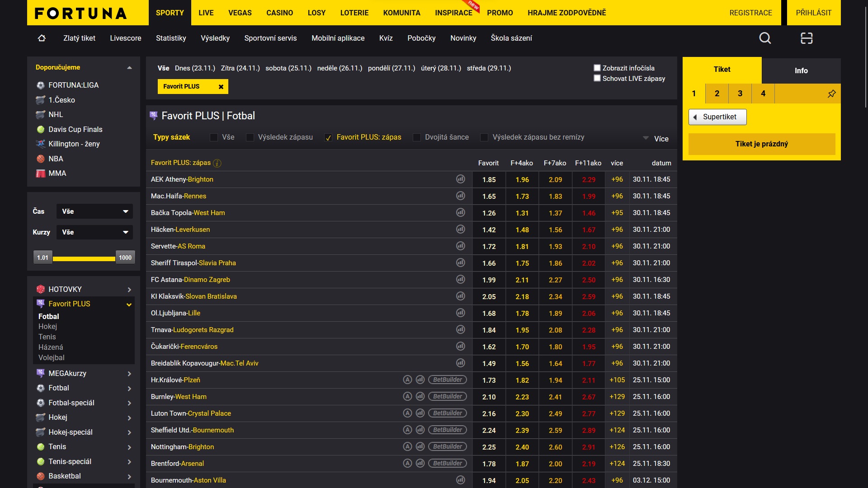The image size is (868, 488).
Task: Open +129 more bets for Burnley-West Ham
Action: pos(617,397)
